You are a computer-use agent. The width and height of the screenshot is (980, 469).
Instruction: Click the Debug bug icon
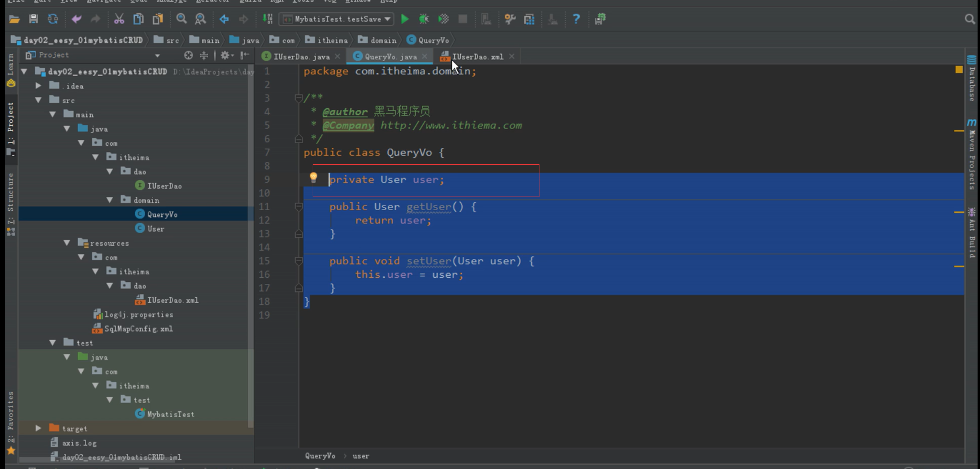click(x=424, y=19)
